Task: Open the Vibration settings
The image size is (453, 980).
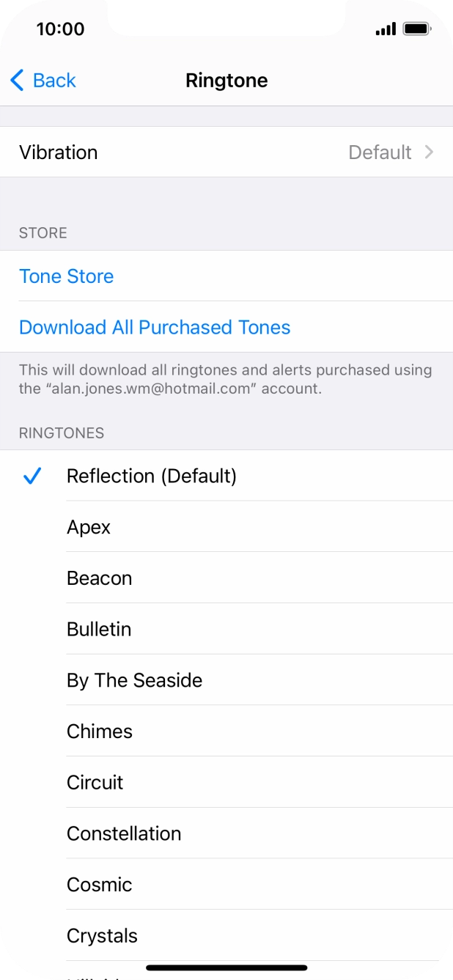Action: pyautogui.click(x=226, y=152)
